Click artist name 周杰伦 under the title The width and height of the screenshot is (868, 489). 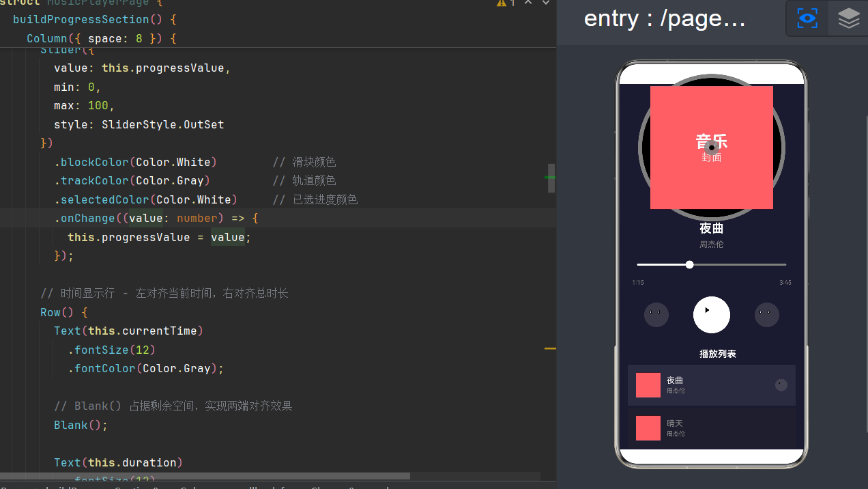[x=712, y=244]
